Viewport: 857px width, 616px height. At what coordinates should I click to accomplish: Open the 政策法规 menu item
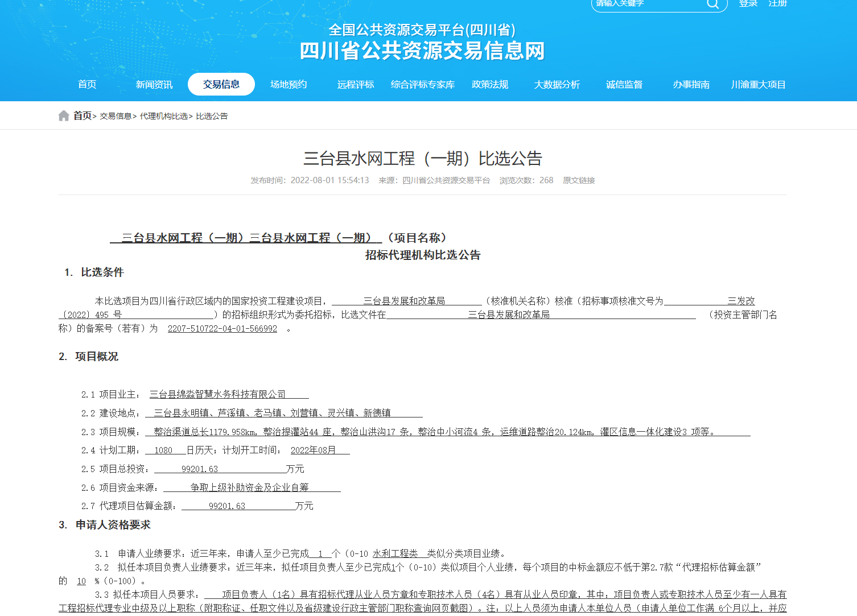[x=490, y=84]
